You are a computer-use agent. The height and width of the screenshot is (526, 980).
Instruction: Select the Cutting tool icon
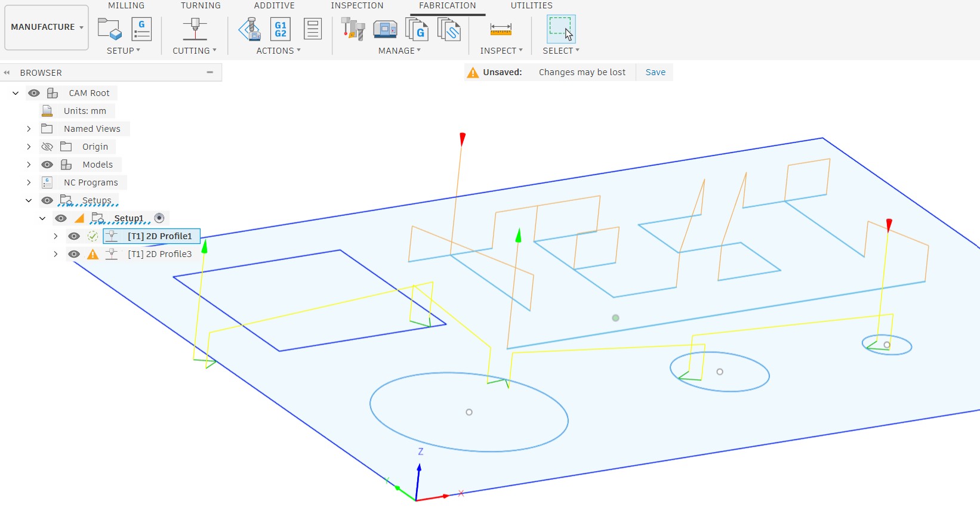(x=195, y=29)
